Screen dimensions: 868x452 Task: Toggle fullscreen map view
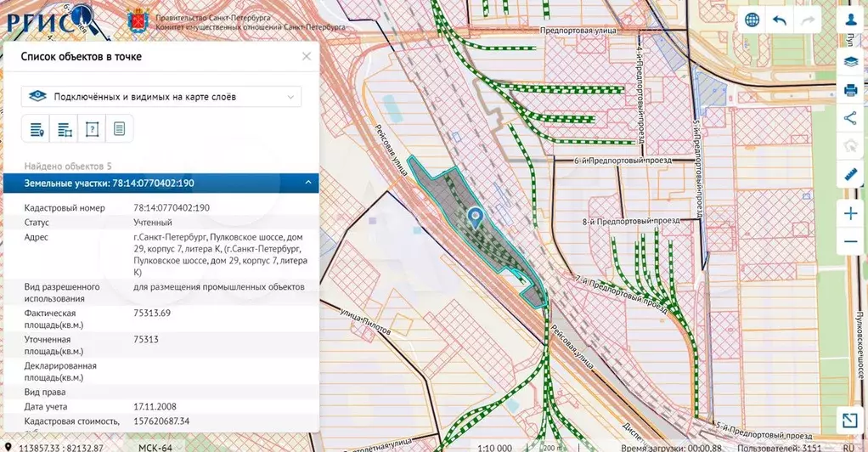[850, 421]
